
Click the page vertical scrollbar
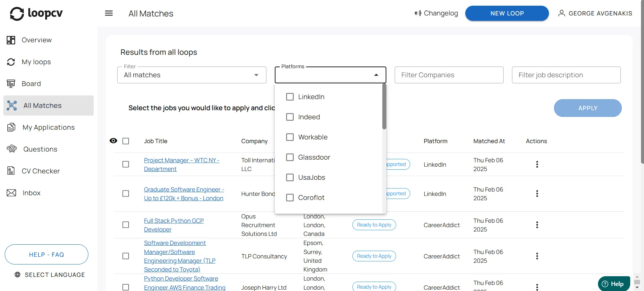click(x=642, y=82)
